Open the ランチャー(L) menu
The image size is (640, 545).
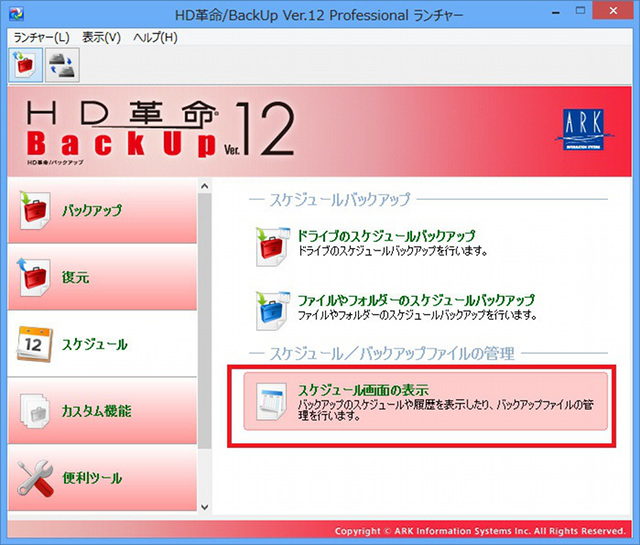(41, 38)
